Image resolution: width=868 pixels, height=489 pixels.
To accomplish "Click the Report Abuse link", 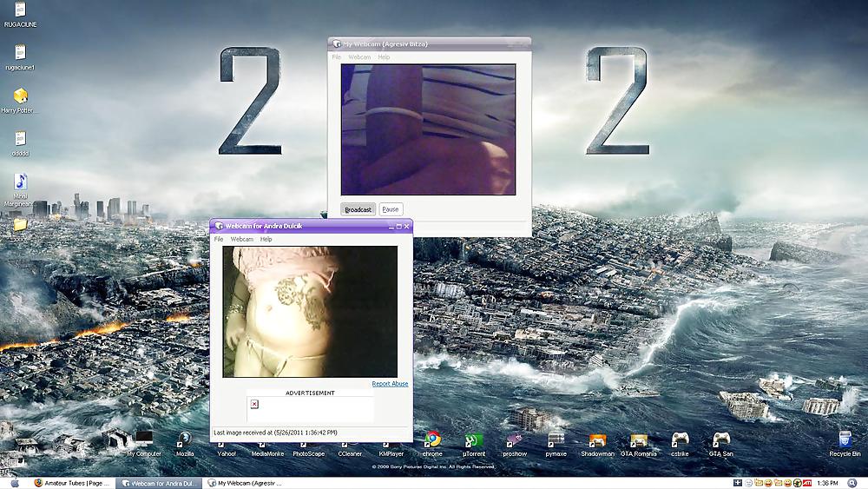I will click(x=390, y=384).
